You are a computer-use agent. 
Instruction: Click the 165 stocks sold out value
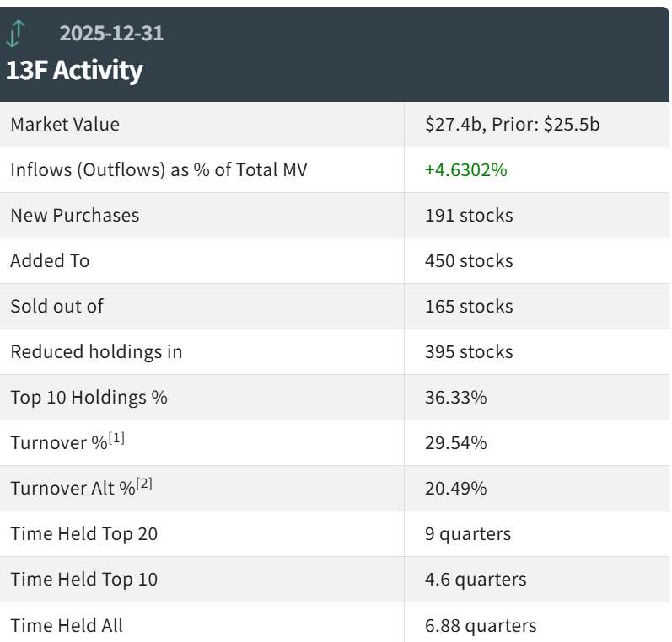click(469, 307)
